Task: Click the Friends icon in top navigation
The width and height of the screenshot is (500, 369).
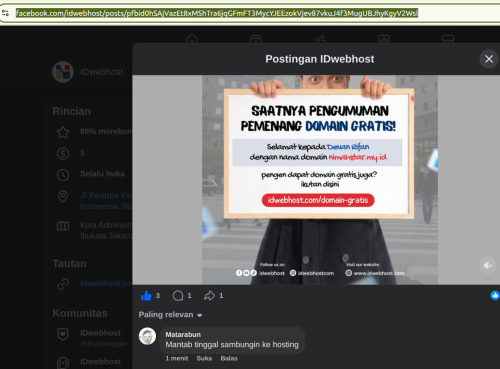Action: coord(320,39)
